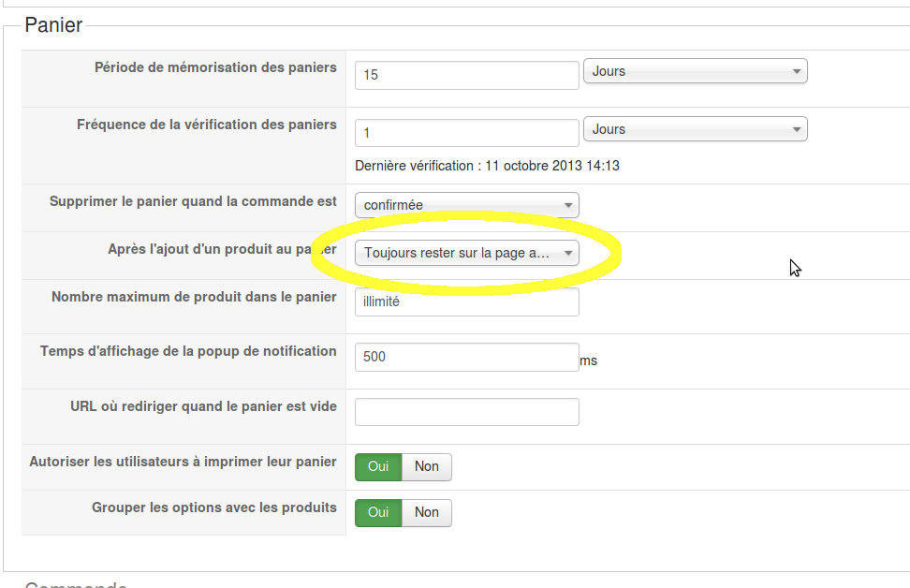910x588 pixels.
Task: Click the 'Dernière vérification' date text
Action: click(x=487, y=166)
